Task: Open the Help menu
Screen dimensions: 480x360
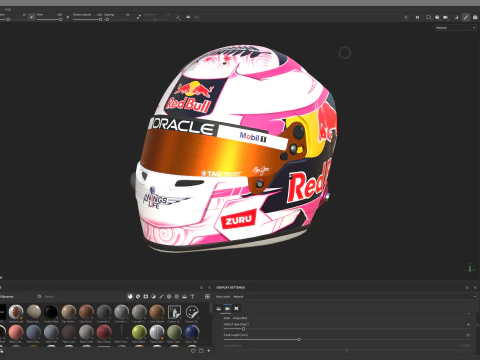Action: click(8, 9)
